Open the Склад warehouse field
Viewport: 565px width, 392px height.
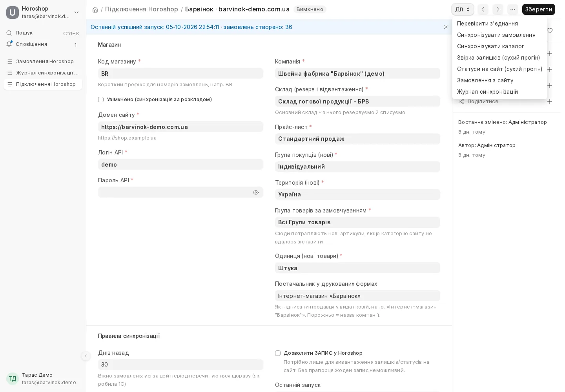point(357,101)
